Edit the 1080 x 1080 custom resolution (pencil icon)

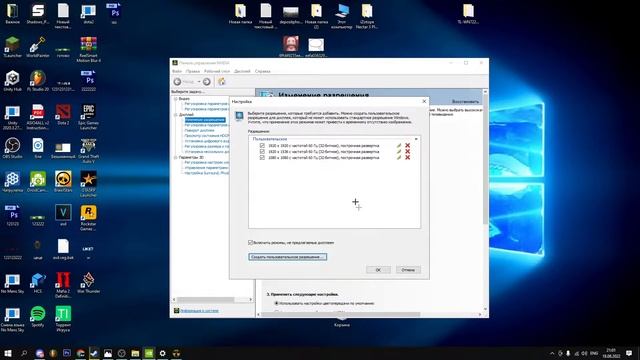click(x=399, y=158)
